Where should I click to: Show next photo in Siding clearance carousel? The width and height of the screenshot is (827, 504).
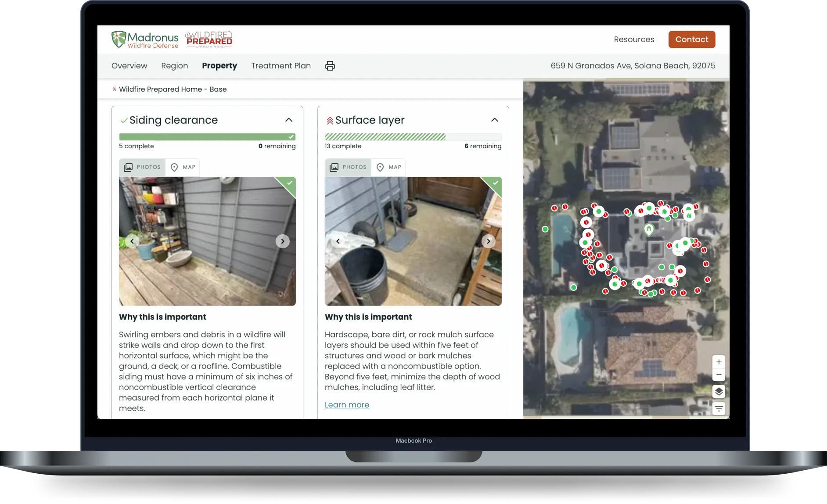pos(282,241)
